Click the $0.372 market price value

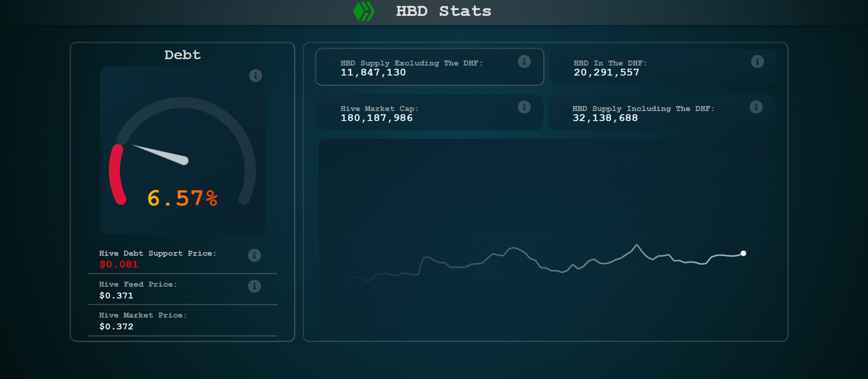tap(117, 327)
